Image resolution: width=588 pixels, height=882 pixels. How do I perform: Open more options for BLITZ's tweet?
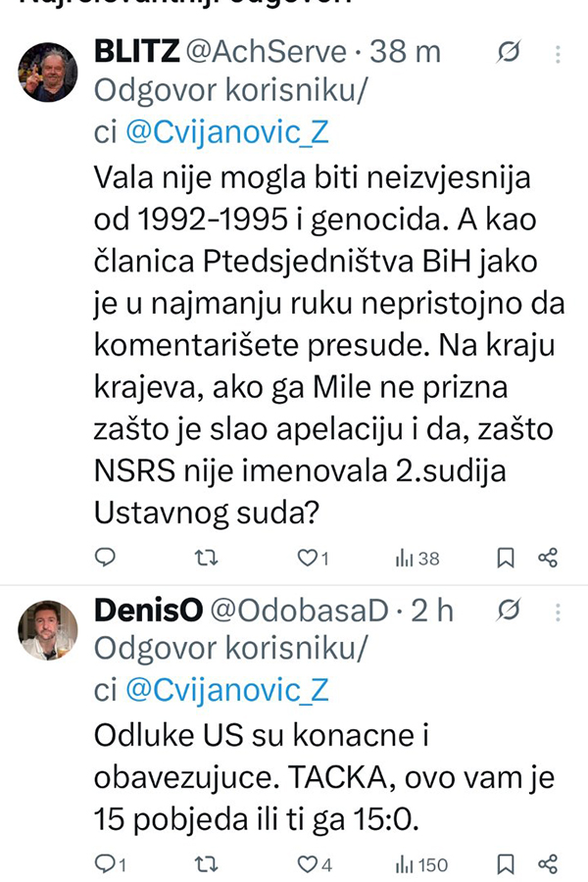(558, 51)
